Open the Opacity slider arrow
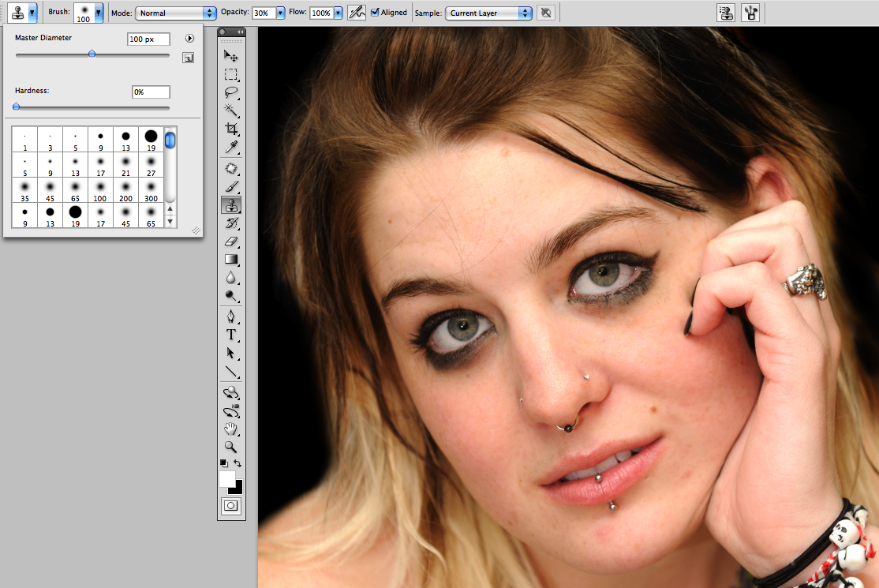The image size is (879, 588). click(280, 13)
